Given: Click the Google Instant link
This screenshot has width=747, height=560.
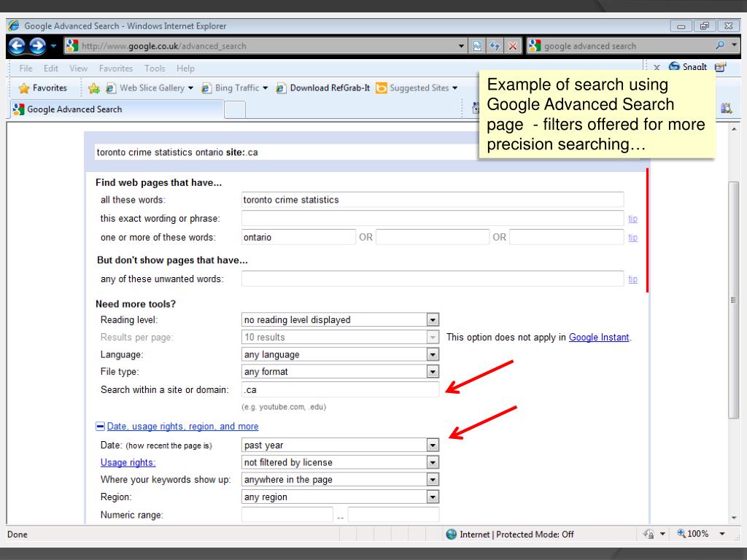Looking at the screenshot, I should click(599, 338).
